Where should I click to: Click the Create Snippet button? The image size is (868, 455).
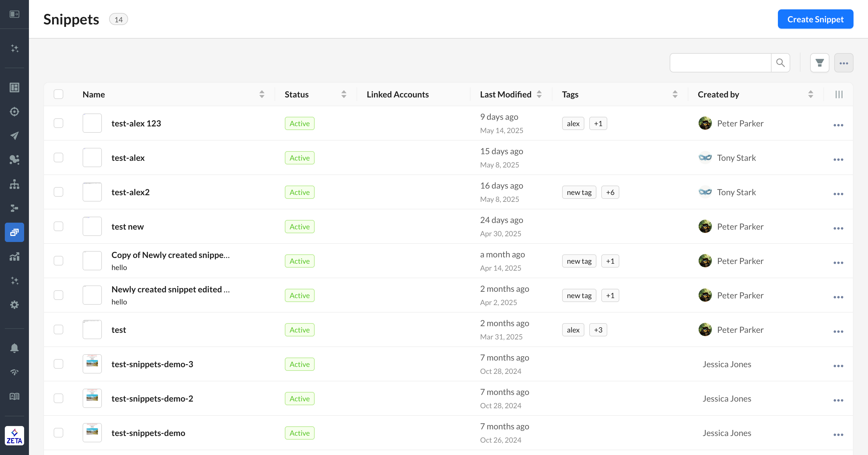(815, 19)
